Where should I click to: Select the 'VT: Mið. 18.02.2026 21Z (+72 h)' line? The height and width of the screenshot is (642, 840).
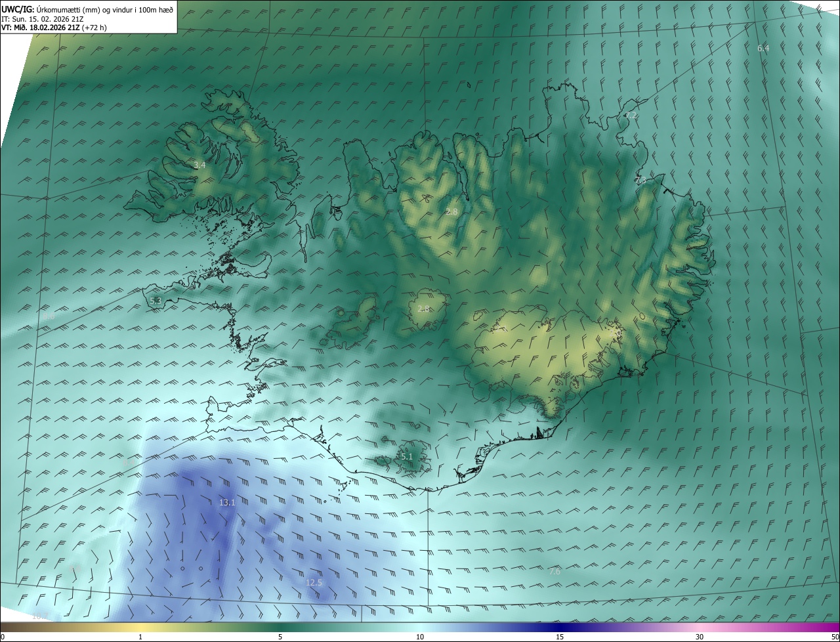click(x=54, y=28)
